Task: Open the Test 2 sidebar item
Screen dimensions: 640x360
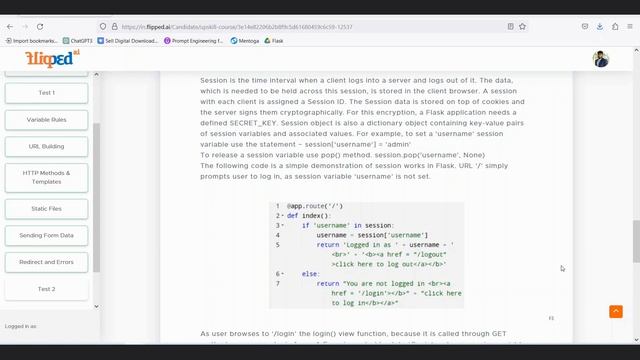Action: (x=47, y=289)
